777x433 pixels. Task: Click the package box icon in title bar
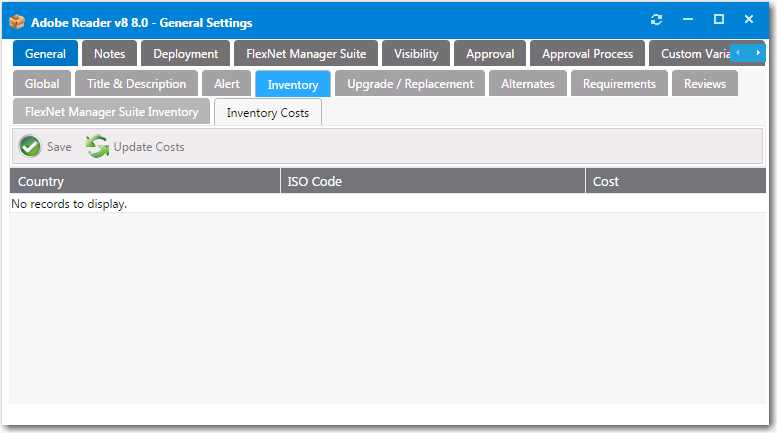coord(17,22)
